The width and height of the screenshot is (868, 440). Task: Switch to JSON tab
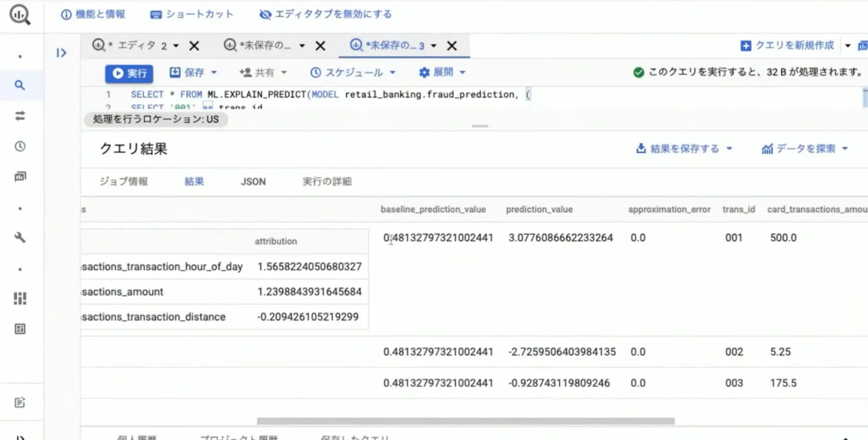253,182
